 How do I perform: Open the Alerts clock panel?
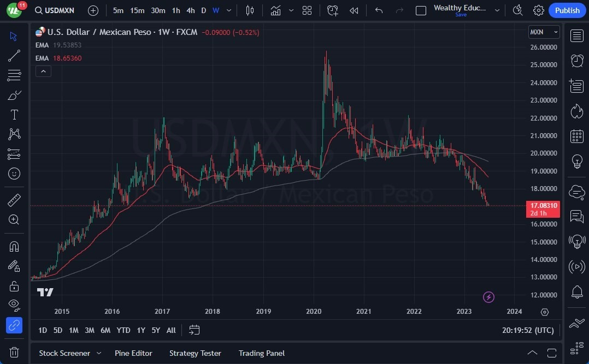point(576,60)
